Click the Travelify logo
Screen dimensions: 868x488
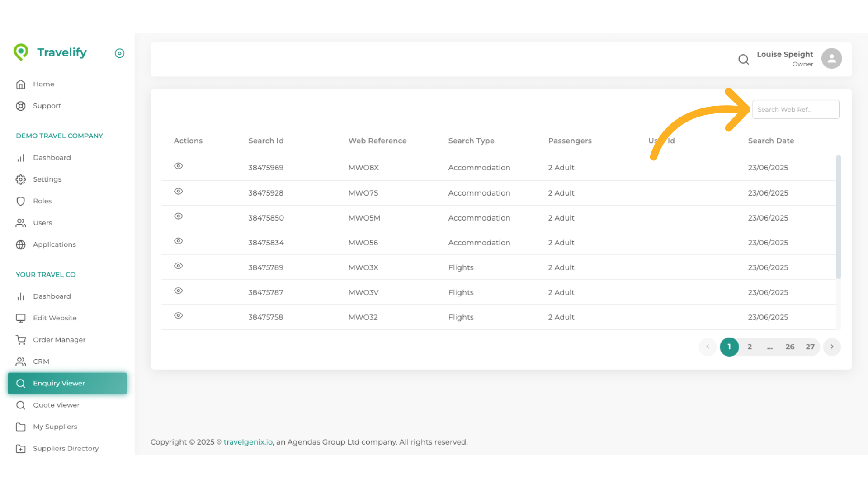point(51,52)
